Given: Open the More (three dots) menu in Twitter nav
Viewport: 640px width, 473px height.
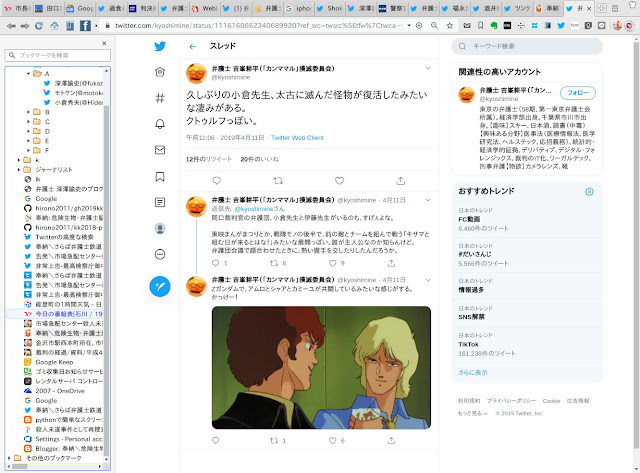Looking at the screenshot, I should tap(160, 255).
